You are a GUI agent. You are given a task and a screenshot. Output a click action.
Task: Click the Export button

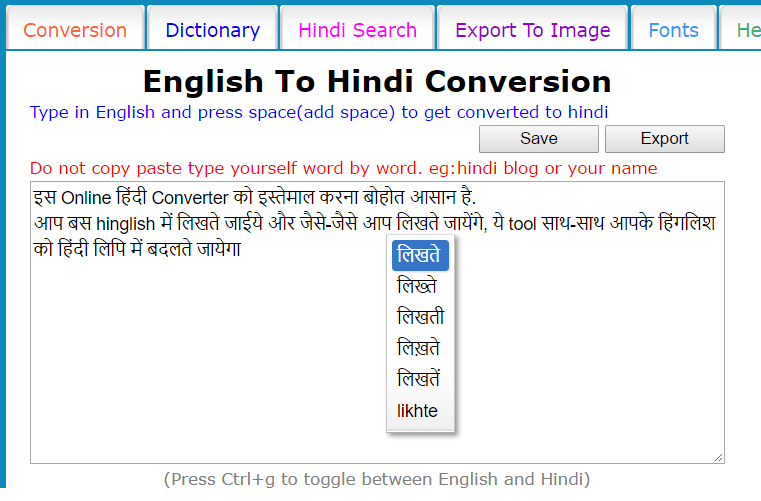point(664,139)
